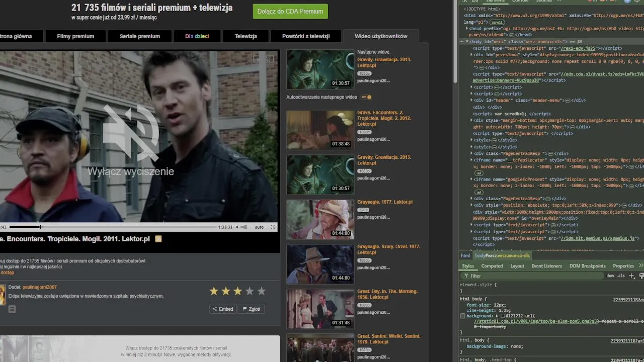Click the scroll badge next to html tag
Viewport: 644px width, 362px height.
click(x=497, y=22)
